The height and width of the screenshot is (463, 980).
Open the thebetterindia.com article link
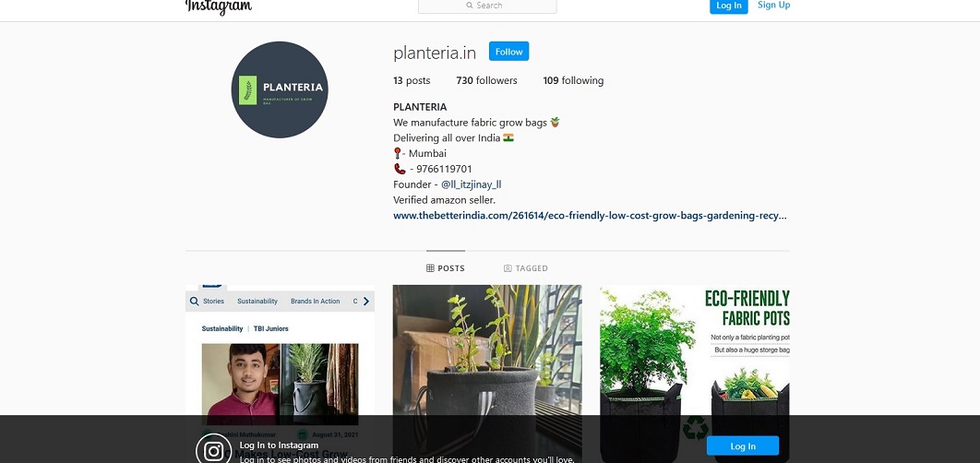(590, 216)
